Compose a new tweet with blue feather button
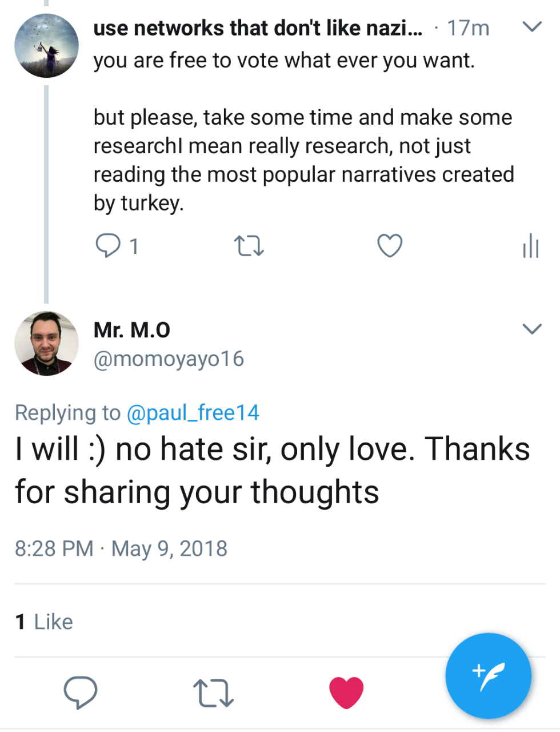Screen dimensions: 560x732 point(488,676)
